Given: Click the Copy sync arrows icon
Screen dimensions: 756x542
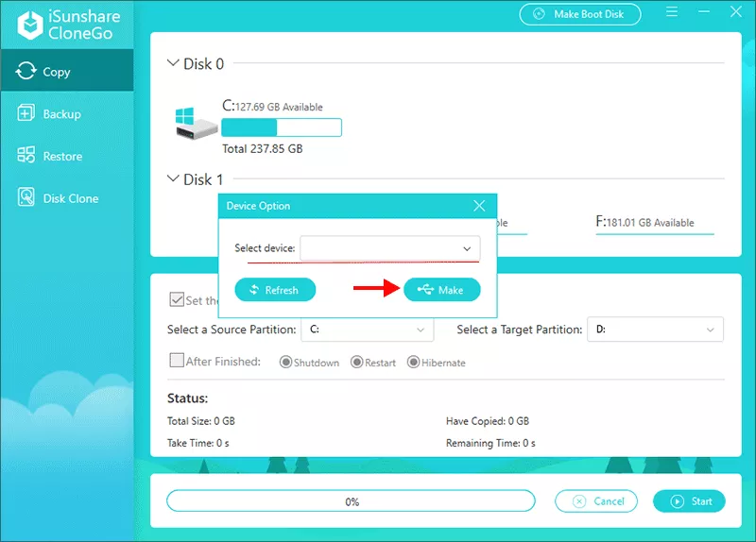Looking at the screenshot, I should 26,71.
